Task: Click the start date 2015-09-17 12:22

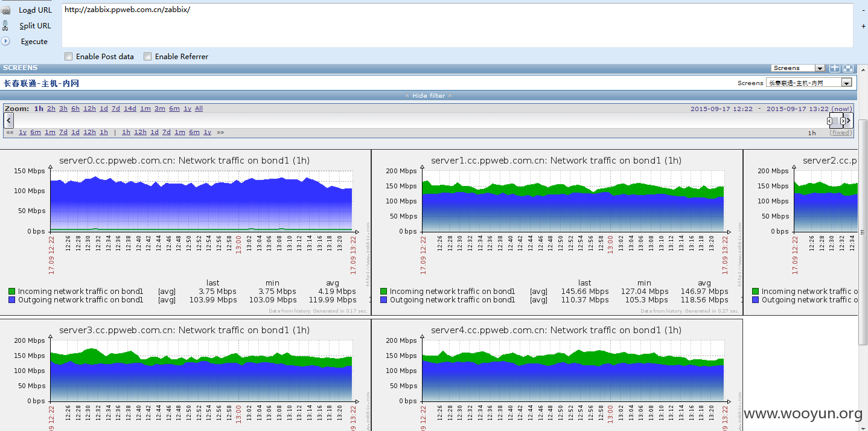Action: click(x=721, y=109)
